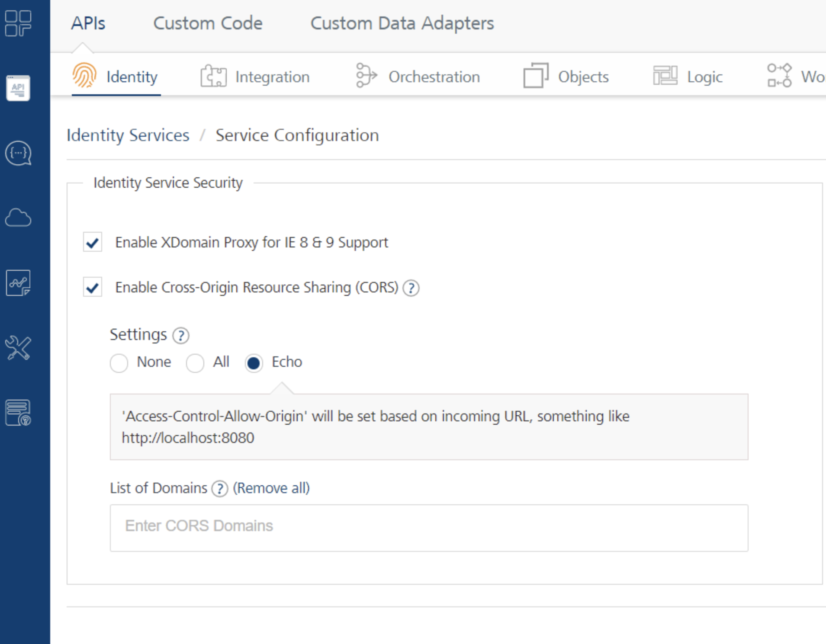The width and height of the screenshot is (826, 644).
Task: Click the API management sidebar icon
Action: [18, 88]
